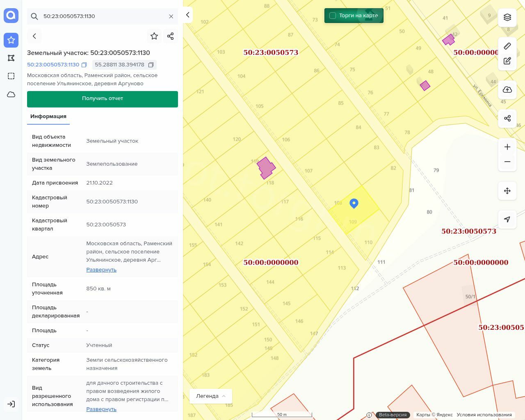Collapse the left information panel
This screenshot has width=525, height=420.
pos(187,15)
